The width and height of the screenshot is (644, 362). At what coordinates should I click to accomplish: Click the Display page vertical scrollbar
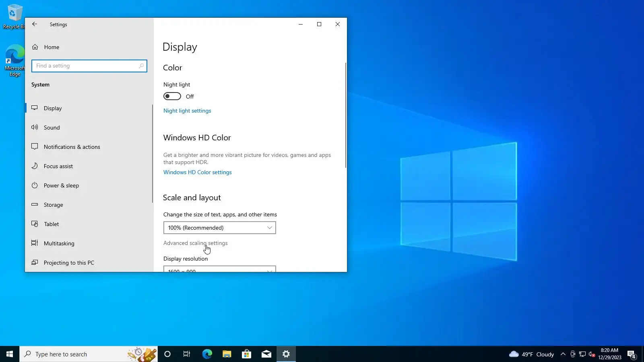[x=345, y=115]
